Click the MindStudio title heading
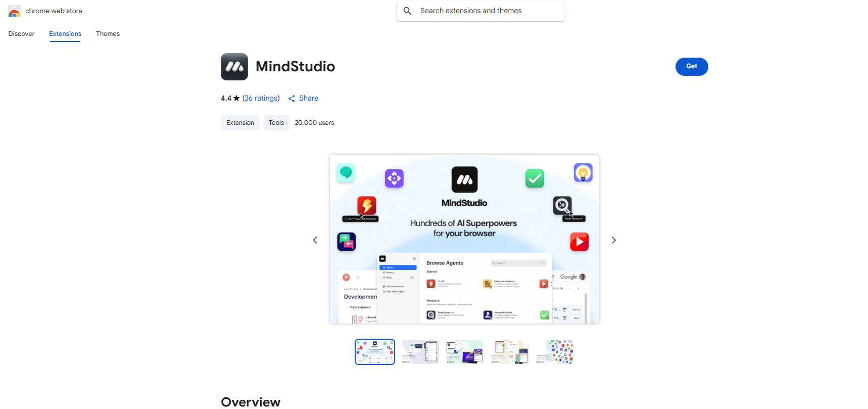 click(296, 67)
